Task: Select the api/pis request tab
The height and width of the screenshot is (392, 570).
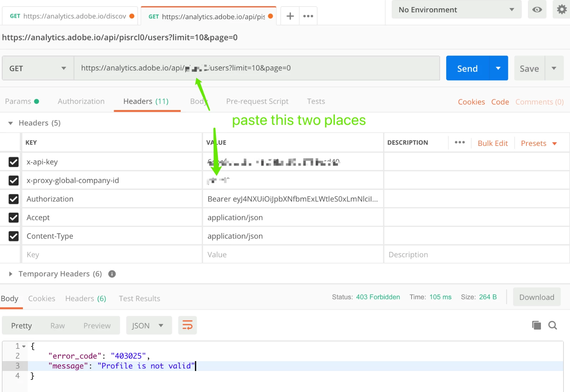Action: [x=209, y=16]
